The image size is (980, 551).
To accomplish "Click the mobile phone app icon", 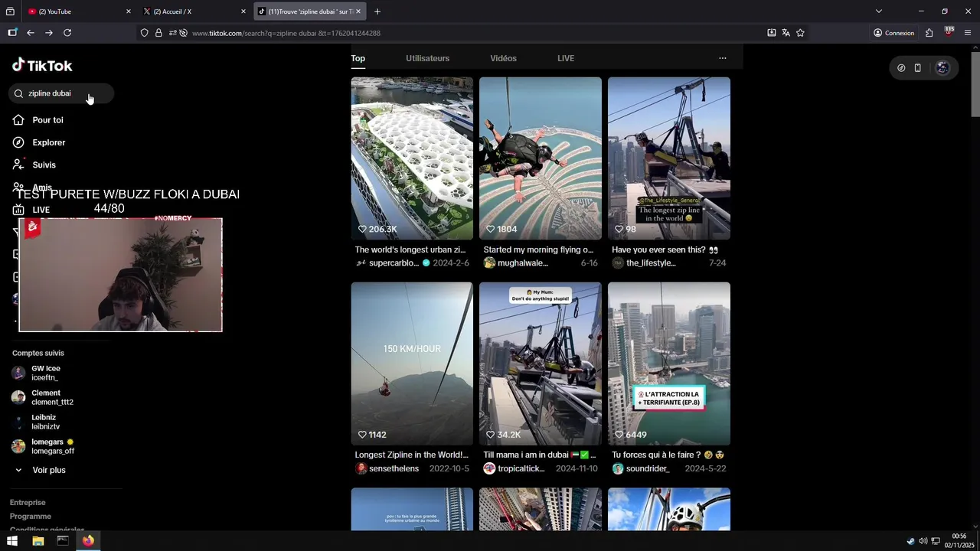I will pos(917,68).
